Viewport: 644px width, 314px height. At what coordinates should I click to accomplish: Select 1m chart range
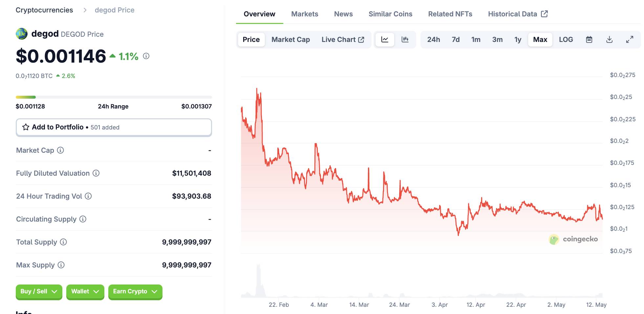[x=476, y=40]
